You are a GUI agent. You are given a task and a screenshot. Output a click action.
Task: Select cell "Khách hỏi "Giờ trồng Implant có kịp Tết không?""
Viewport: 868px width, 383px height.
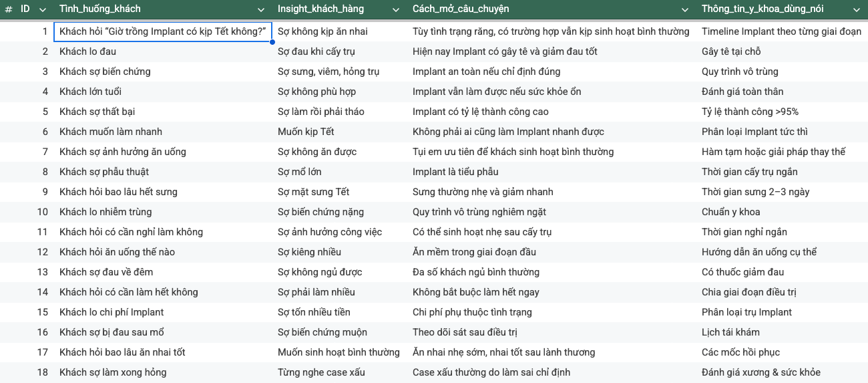click(x=163, y=31)
